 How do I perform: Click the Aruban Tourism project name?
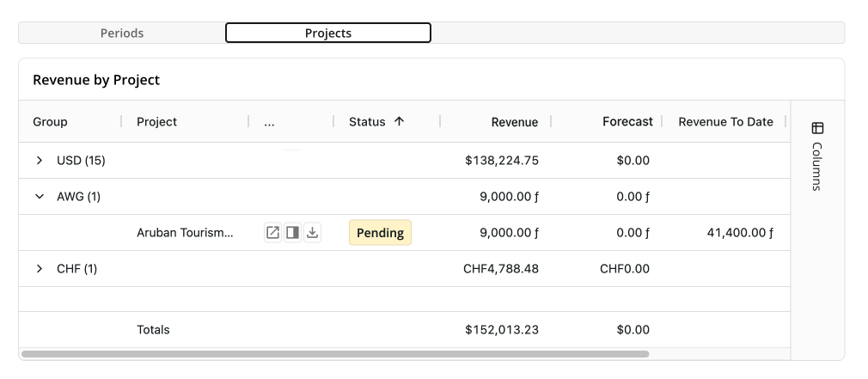[x=185, y=232]
